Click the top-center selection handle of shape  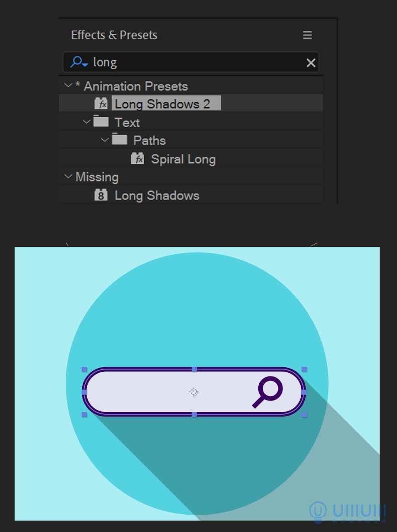click(x=194, y=370)
